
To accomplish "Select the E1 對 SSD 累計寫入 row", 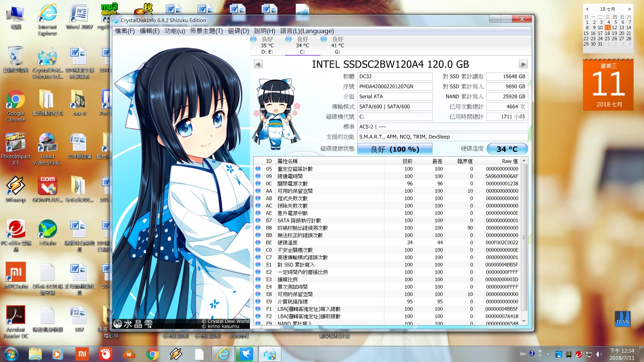I will tap(387, 264).
